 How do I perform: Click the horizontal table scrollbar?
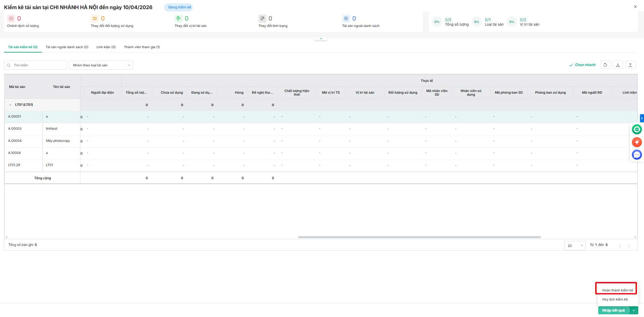pos(419,237)
